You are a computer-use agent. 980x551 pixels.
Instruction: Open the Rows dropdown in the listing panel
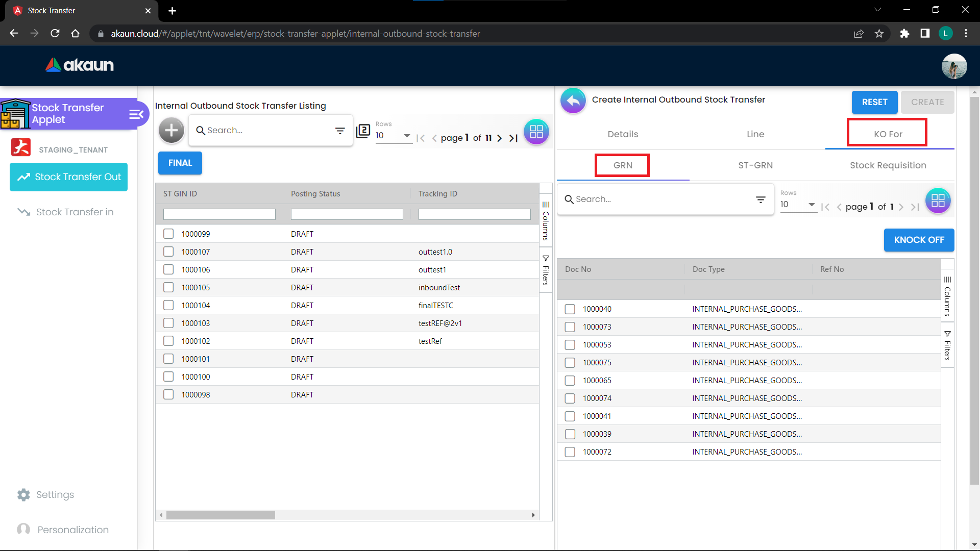pyautogui.click(x=393, y=136)
